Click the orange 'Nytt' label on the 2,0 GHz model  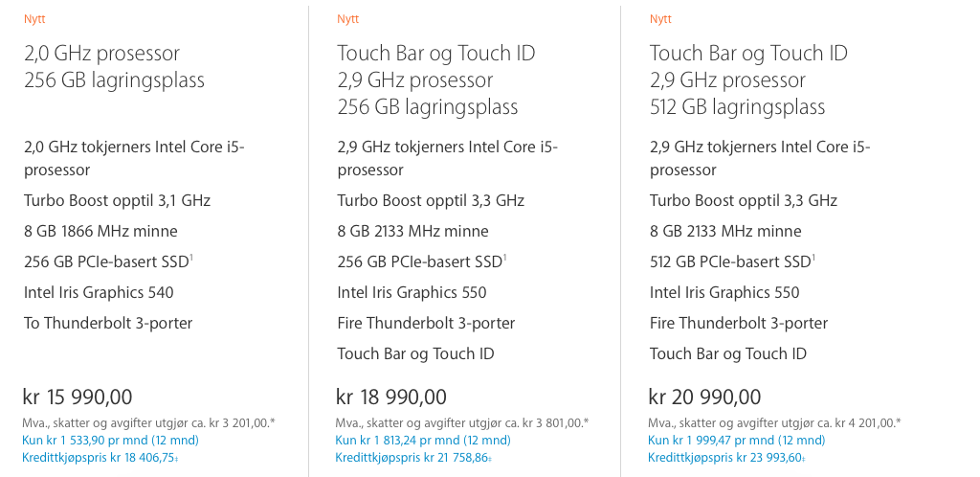pyautogui.click(x=35, y=19)
